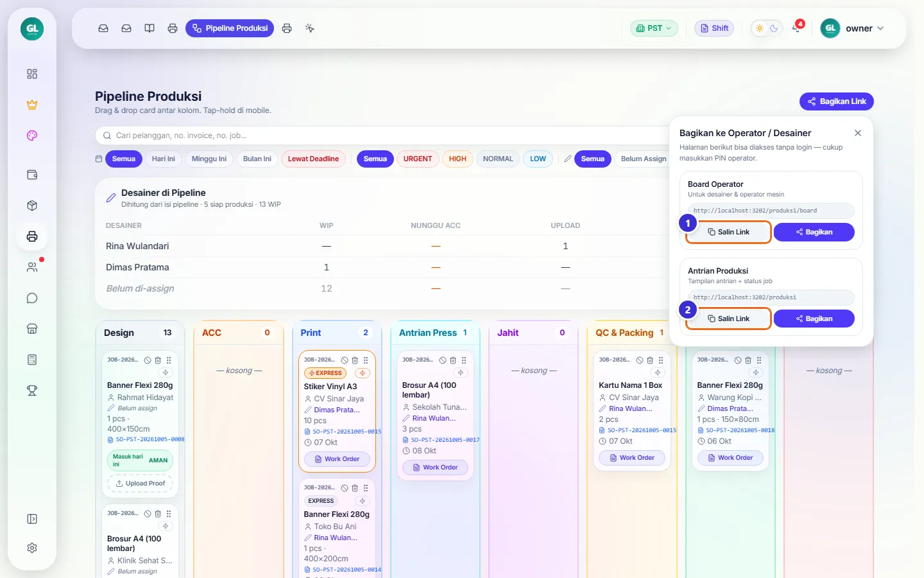Open the chat bubble icon in sidebar
Image resolution: width=924 pixels, height=578 pixels.
[32, 298]
